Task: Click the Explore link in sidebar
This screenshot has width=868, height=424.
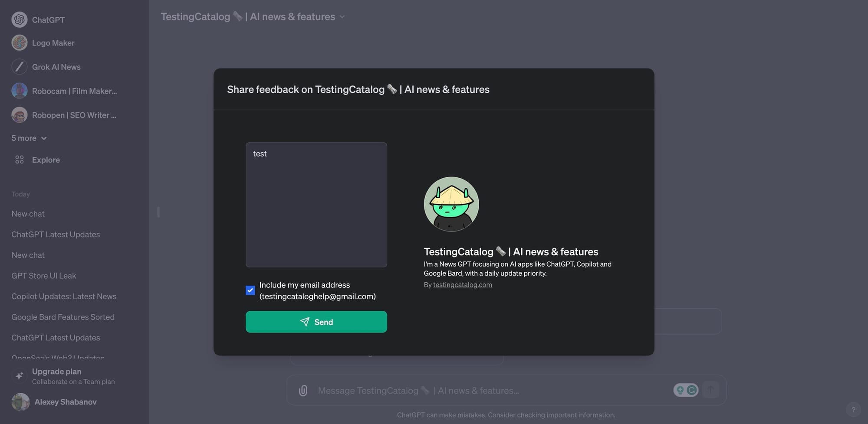Action: point(46,160)
